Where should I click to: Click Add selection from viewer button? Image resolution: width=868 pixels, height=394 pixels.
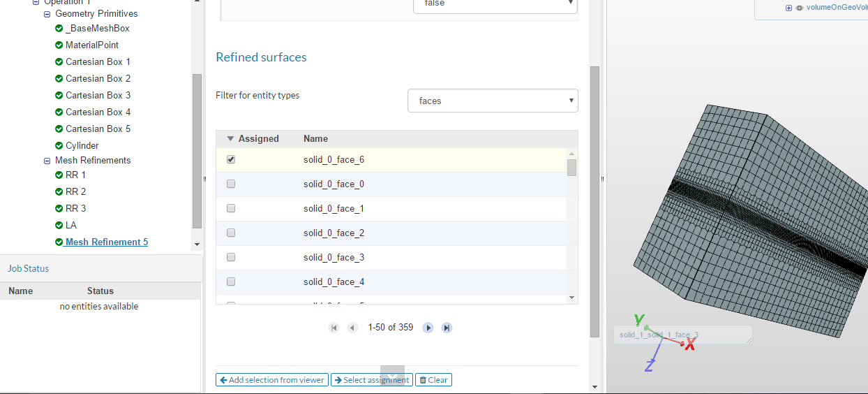click(x=272, y=380)
